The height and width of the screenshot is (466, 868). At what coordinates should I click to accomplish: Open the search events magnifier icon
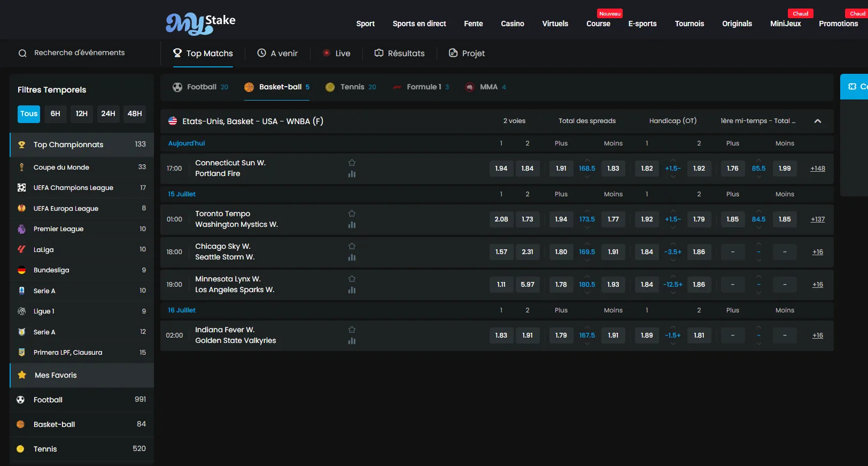pyautogui.click(x=22, y=53)
